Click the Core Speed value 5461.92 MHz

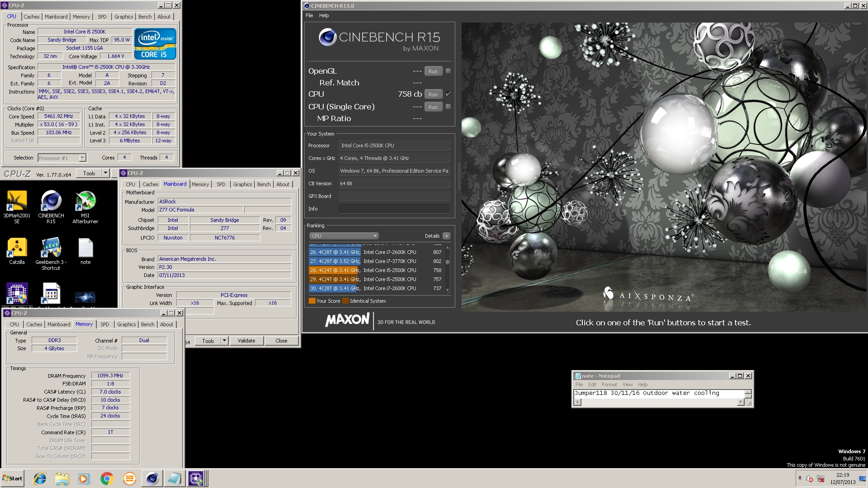coord(59,116)
